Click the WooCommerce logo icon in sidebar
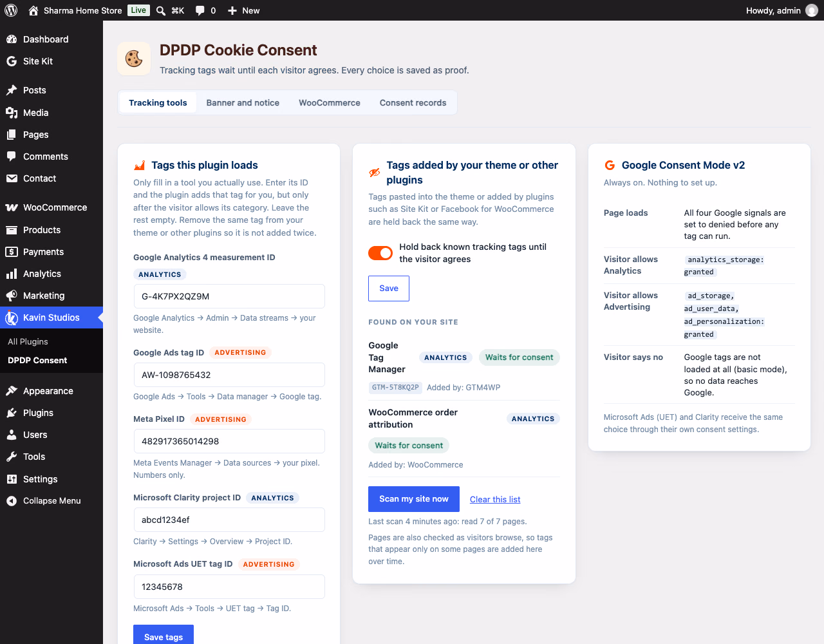Image resolution: width=824 pixels, height=644 pixels. coord(12,207)
